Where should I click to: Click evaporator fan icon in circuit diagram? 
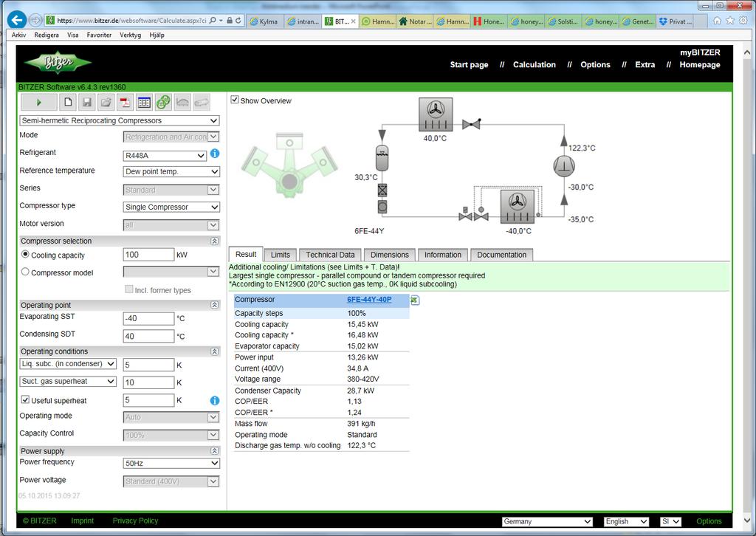[518, 206]
